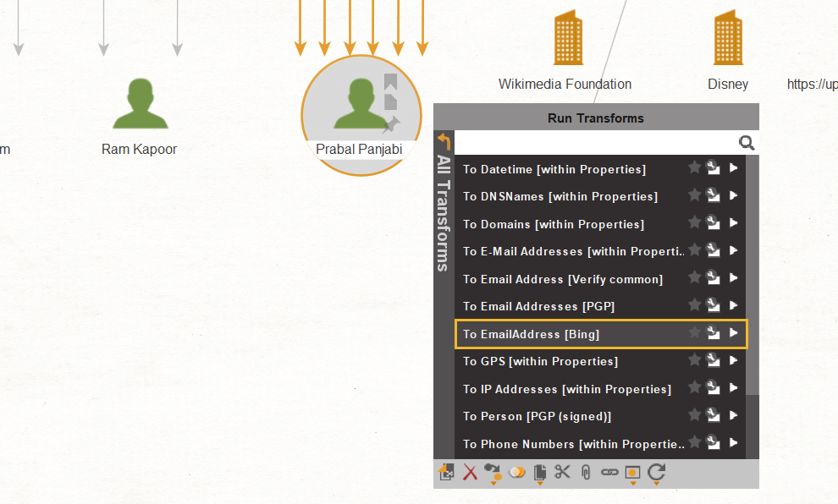Run the To Domains transform arrow
This screenshot has width=838, height=504.
734,223
